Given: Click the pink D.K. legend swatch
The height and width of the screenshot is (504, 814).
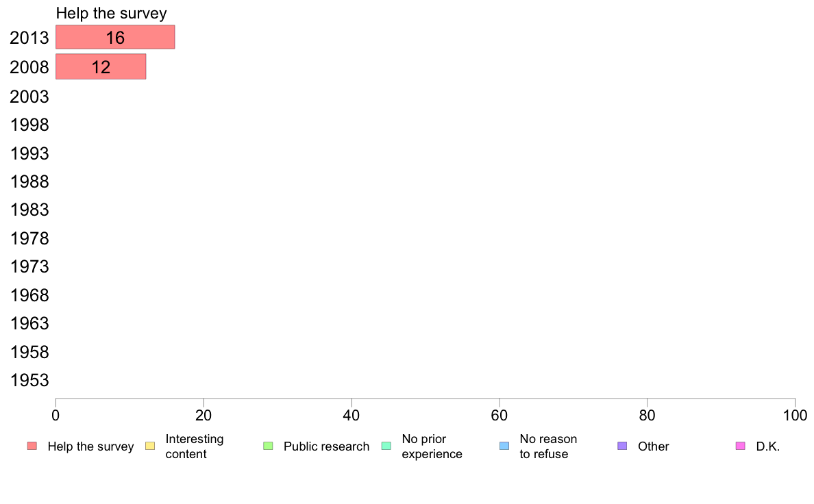Looking at the screenshot, I should point(740,446).
